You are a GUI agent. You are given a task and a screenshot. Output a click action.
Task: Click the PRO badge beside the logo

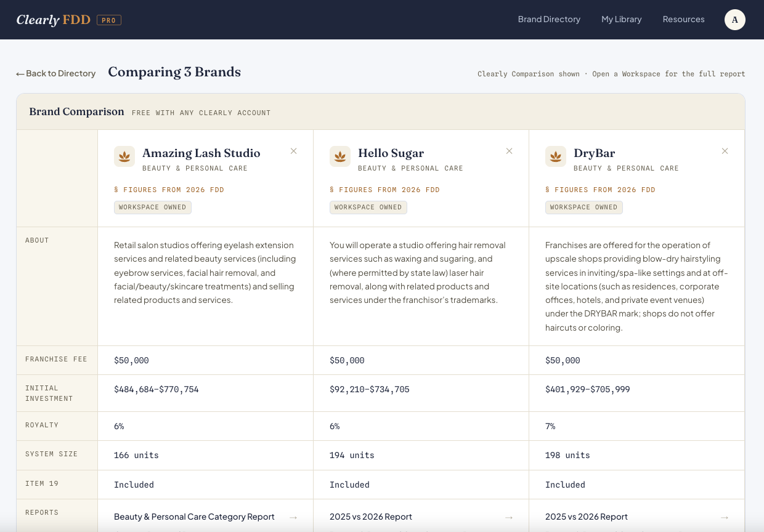(x=109, y=20)
